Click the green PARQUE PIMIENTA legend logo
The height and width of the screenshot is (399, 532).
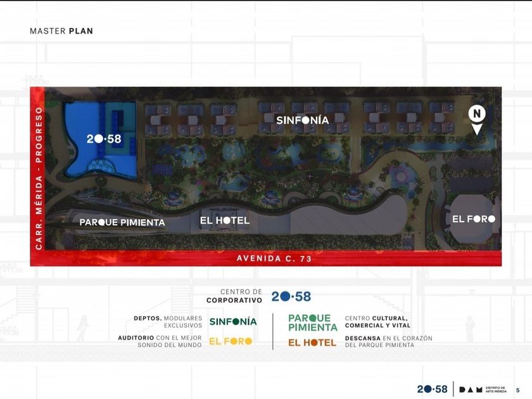(313, 322)
